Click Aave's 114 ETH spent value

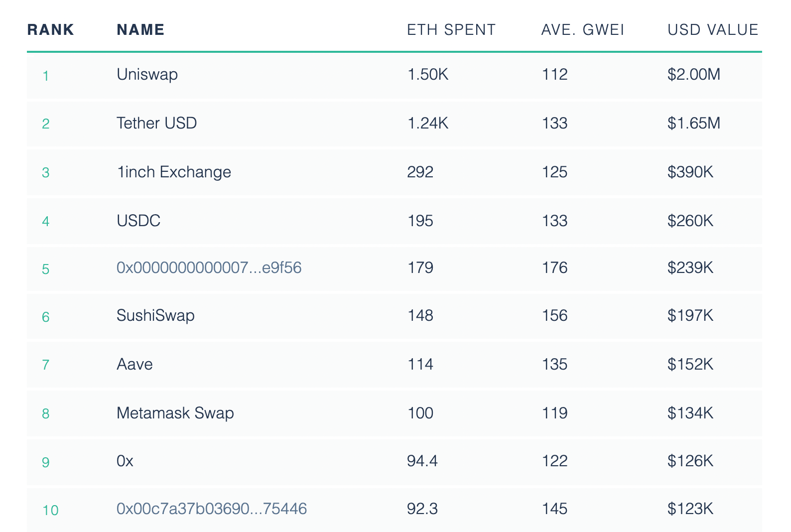(x=420, y=364)
